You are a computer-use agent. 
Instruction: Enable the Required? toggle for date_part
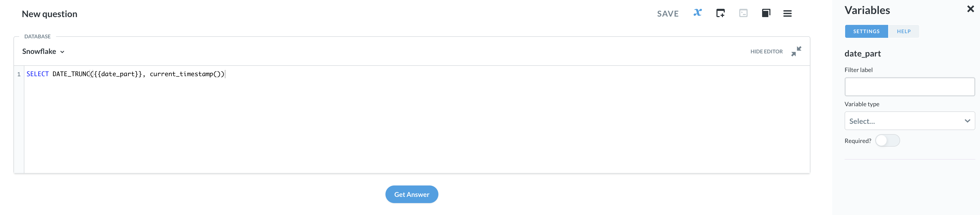pos(888,140)
